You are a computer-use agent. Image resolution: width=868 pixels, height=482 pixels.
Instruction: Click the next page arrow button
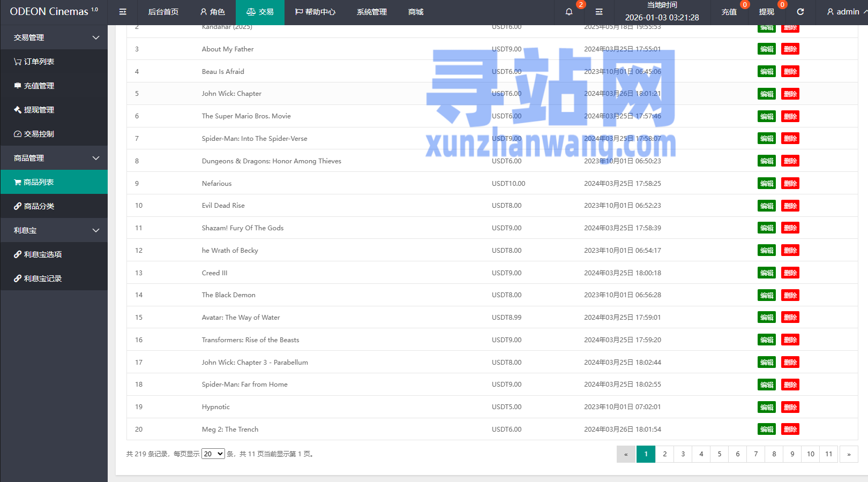849,454
